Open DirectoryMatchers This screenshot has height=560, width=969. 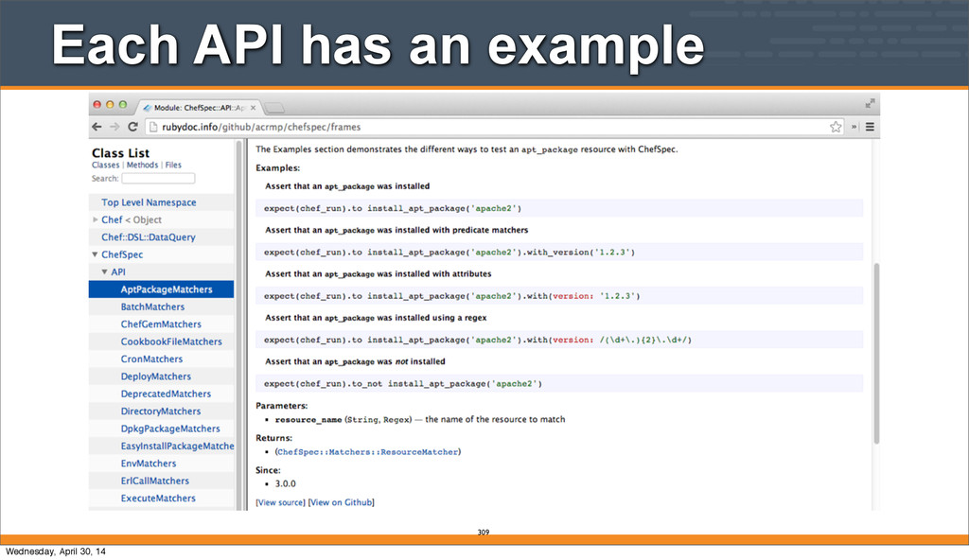click(161, 411)
